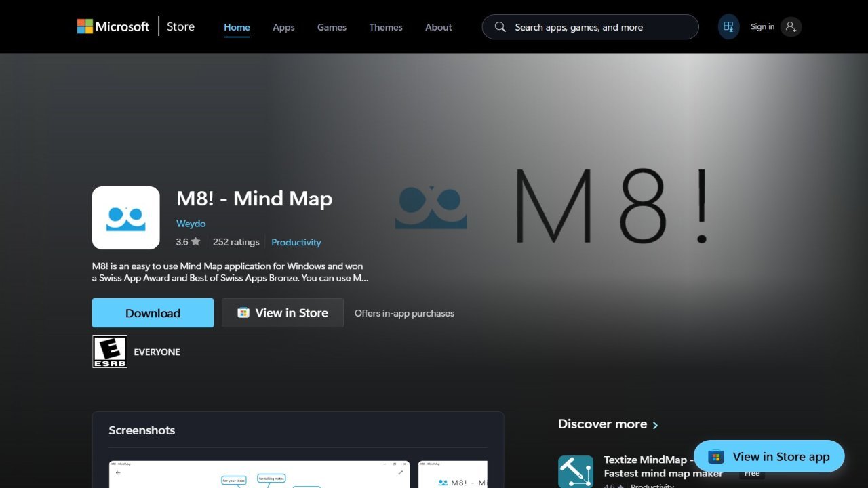Open the second M8! screenshot thumbnail
This screenshot has height=488, width=868.
tap(453, 474)
